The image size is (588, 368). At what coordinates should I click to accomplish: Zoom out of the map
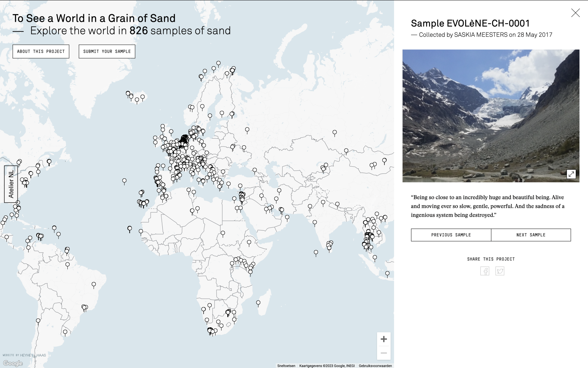click(x=383, y=353)
